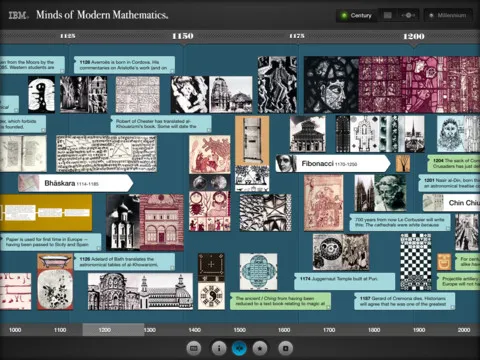Open the gothic cathedral towers photo
The image size is (480, 360).
364,193
